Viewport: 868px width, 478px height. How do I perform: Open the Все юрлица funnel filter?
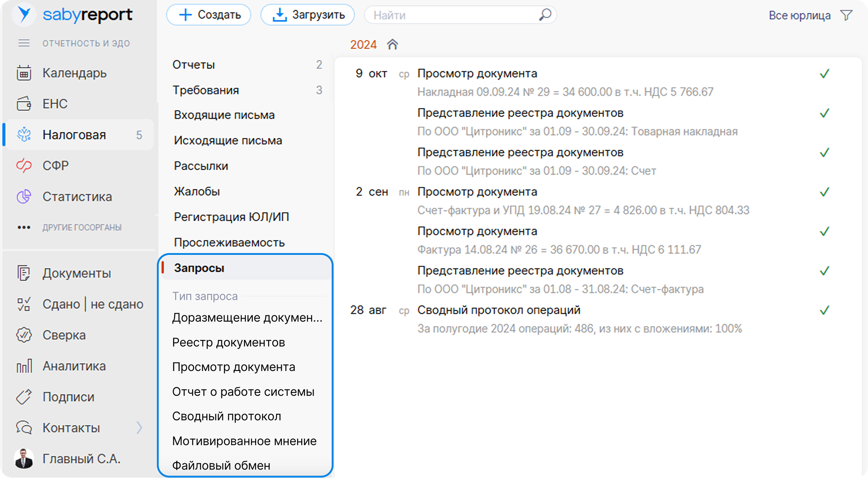click(x=846, y=15)
